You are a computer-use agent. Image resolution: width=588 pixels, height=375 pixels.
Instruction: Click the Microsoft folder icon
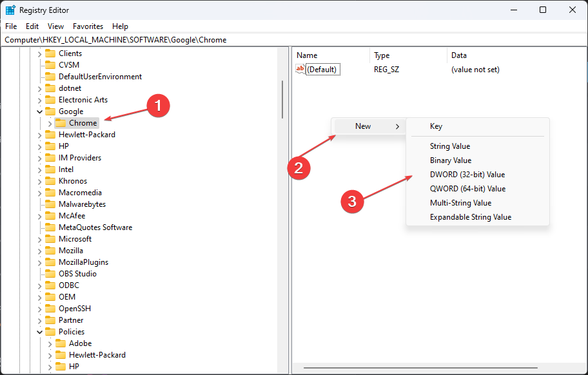coord(50,240)
